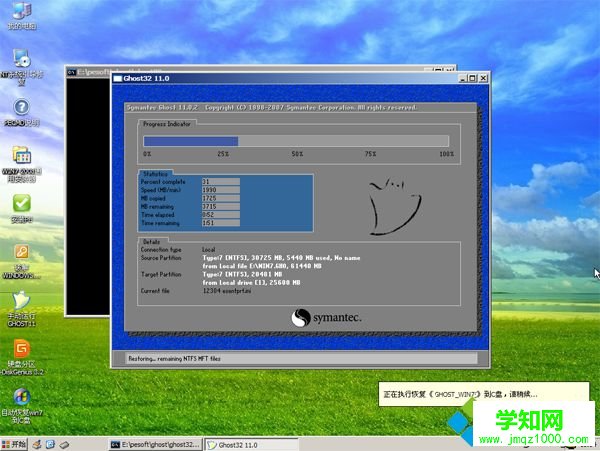Image resolution: width=600 pixels, height=451 pixels.
Task: Minimize the Ghost32 11.0 window
Action: [x=463, y=78]
